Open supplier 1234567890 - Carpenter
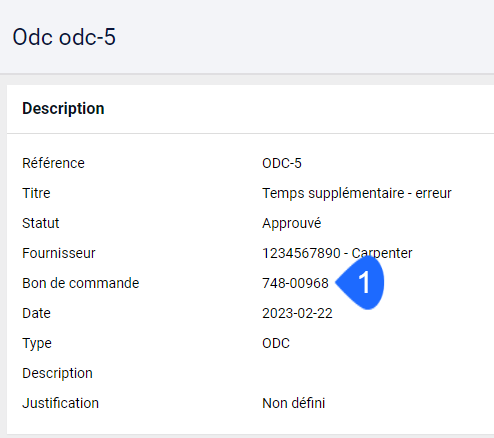This screenshot has height=438, width=494. [337, 253]
